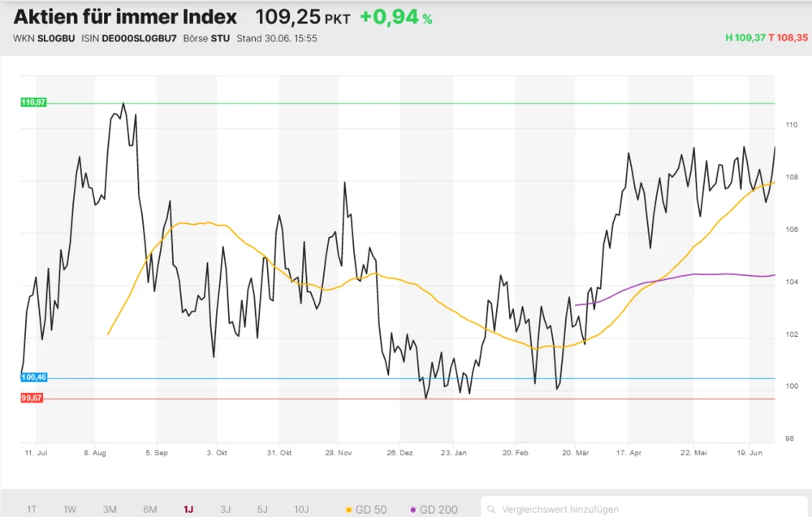Click the purple GD 200 color dot
Image resolution: width=812 pixels, height=517 pixels.
tap(413, 510)
